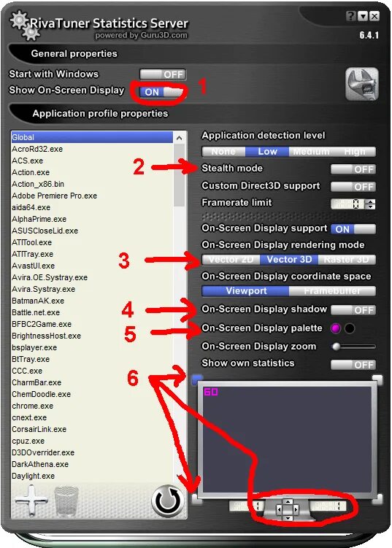
Task: Click the minimize dropdown arrow in title bar
Action: click(363, 16)
